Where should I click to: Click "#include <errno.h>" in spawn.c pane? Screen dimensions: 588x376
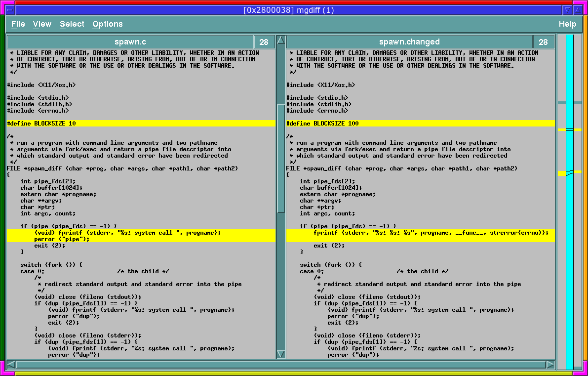pos(38,111)
